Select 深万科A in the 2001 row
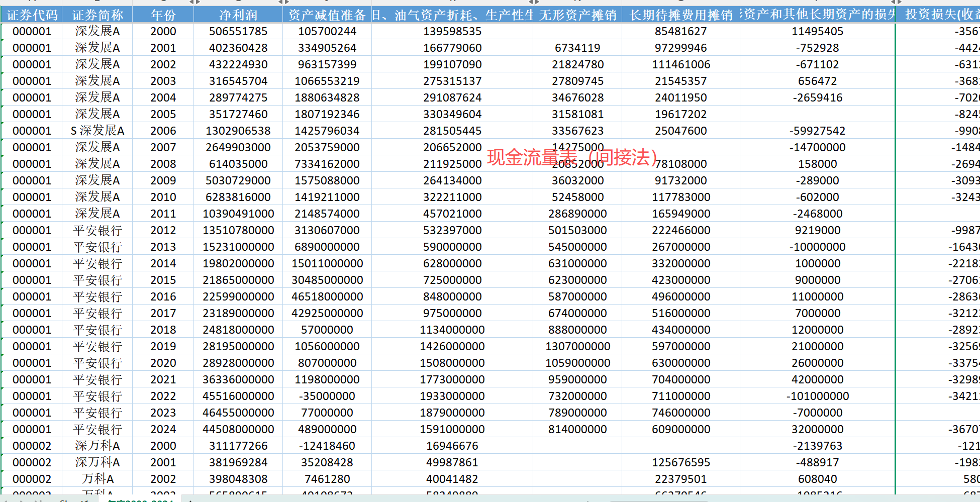The height and width of the screenshot is (502, 980). [x=97, y=462]
